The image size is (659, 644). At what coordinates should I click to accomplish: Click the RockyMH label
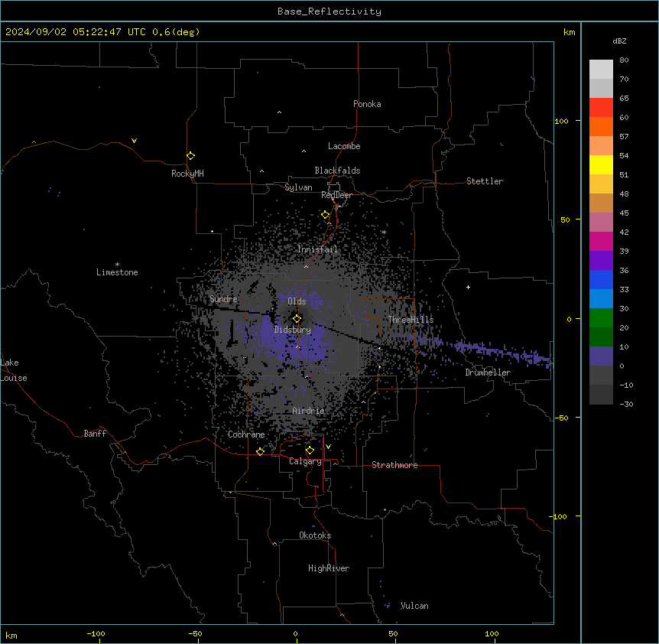(187, 174)
